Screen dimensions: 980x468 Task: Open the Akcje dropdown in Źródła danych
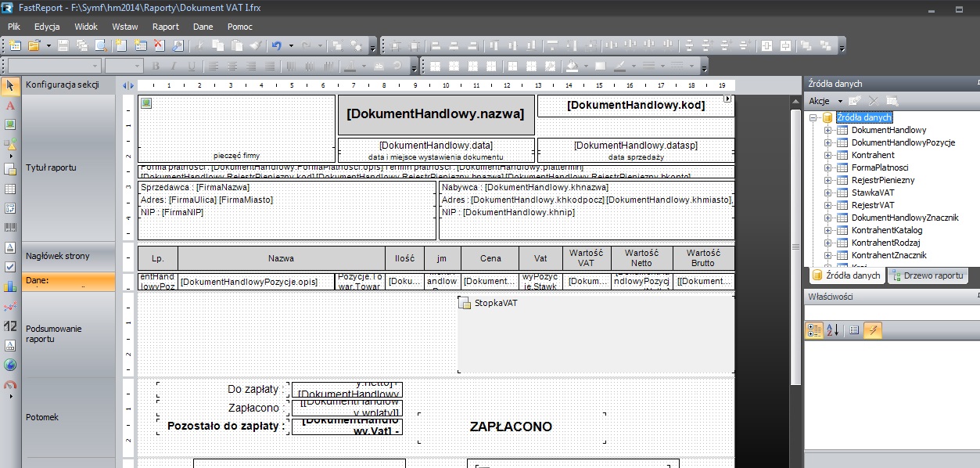click(x=825, y=101)
